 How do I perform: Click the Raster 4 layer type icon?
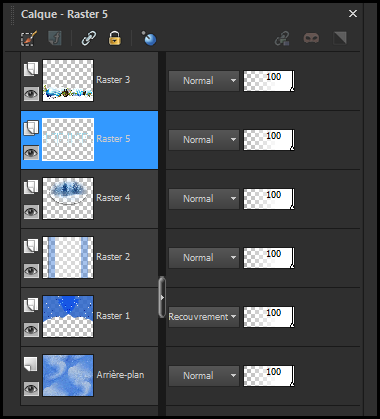click(x=31, y=187)
